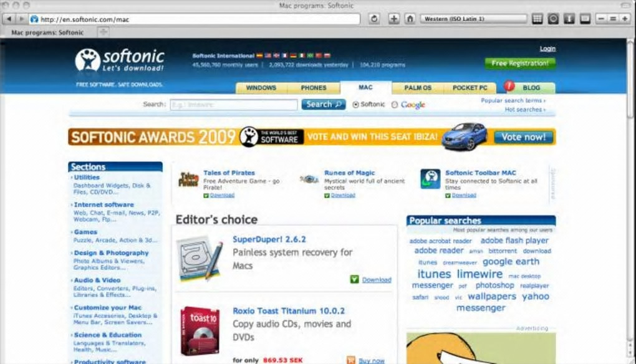Click the adobe flash player search term
This screenshot has height=364, width=636.
514,241
